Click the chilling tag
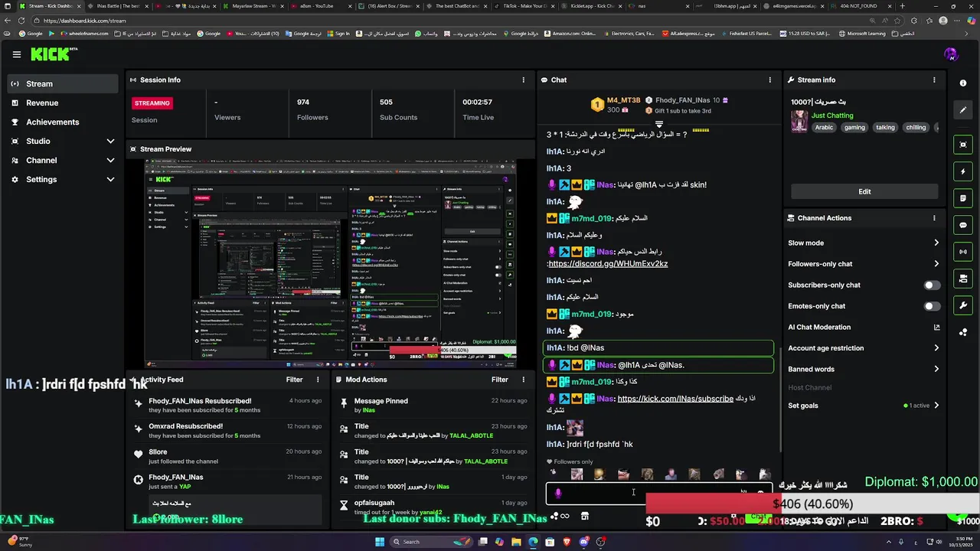Screen dimensions: 980x551 pos(916,128)
